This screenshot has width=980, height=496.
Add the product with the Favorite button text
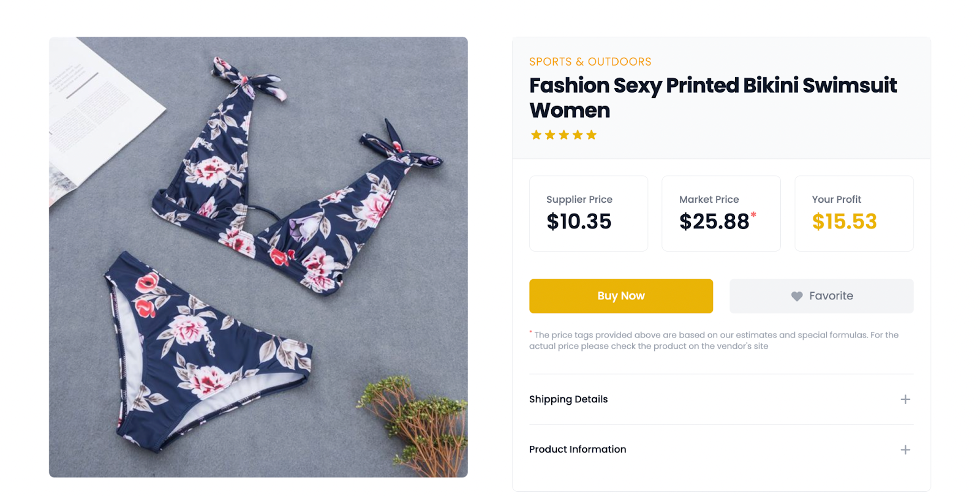point(831,296)
